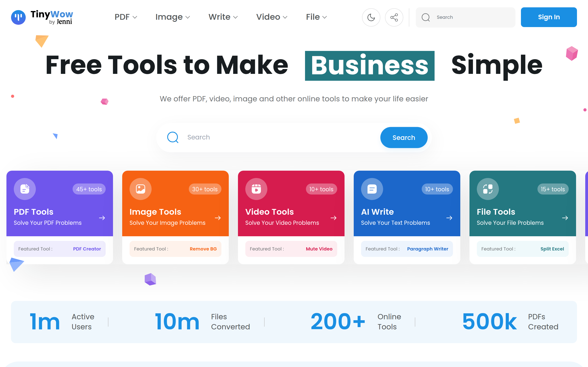
Task: Open the Paragraph Writer featured tool link
Action: [427, 249]
